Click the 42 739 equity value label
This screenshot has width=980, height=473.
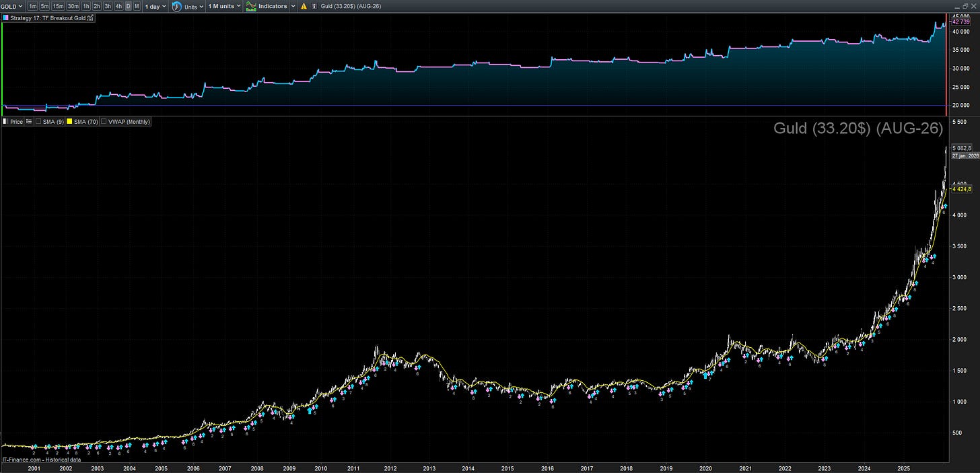pyautogui.click(x=960, y=22)
